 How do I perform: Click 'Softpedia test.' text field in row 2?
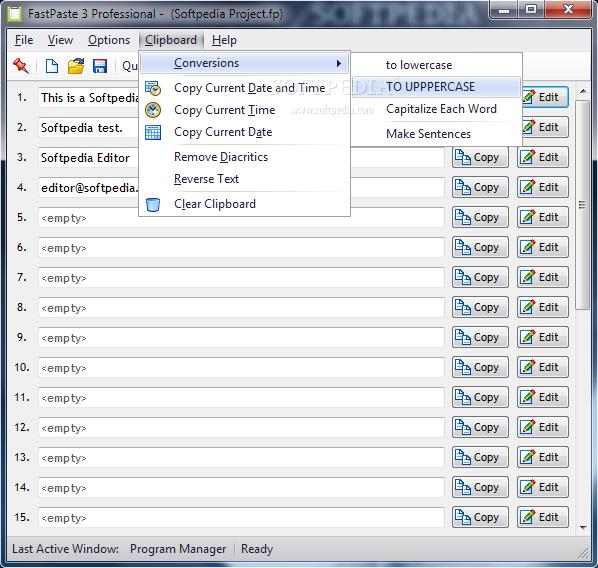click(88, 128)
